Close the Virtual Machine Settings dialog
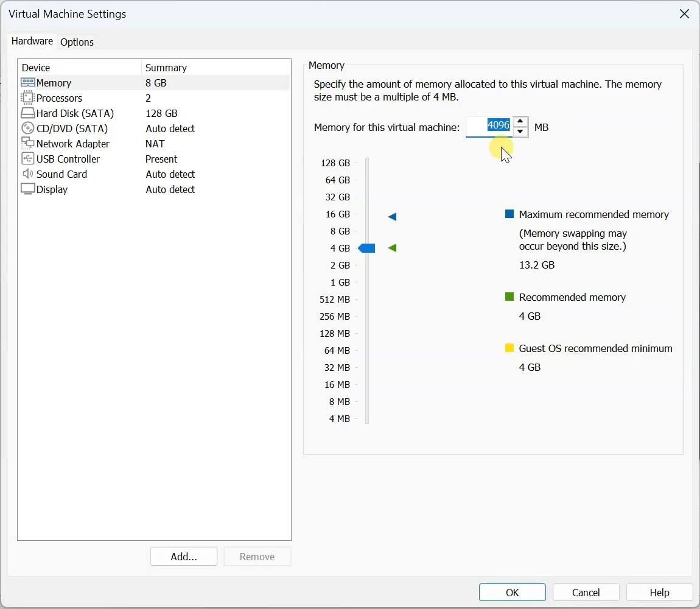This screenshot has height=609, width=700. tap(684, 14)
